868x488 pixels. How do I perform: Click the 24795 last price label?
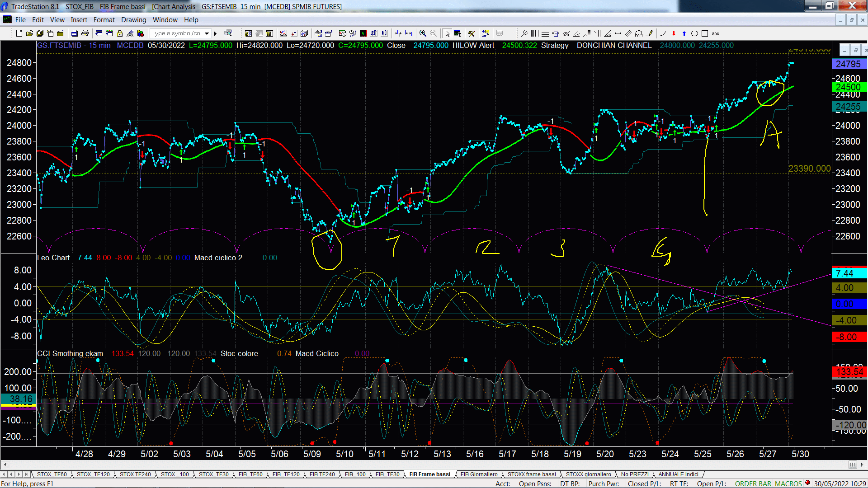pyautogui.click(x=849, y=64)
